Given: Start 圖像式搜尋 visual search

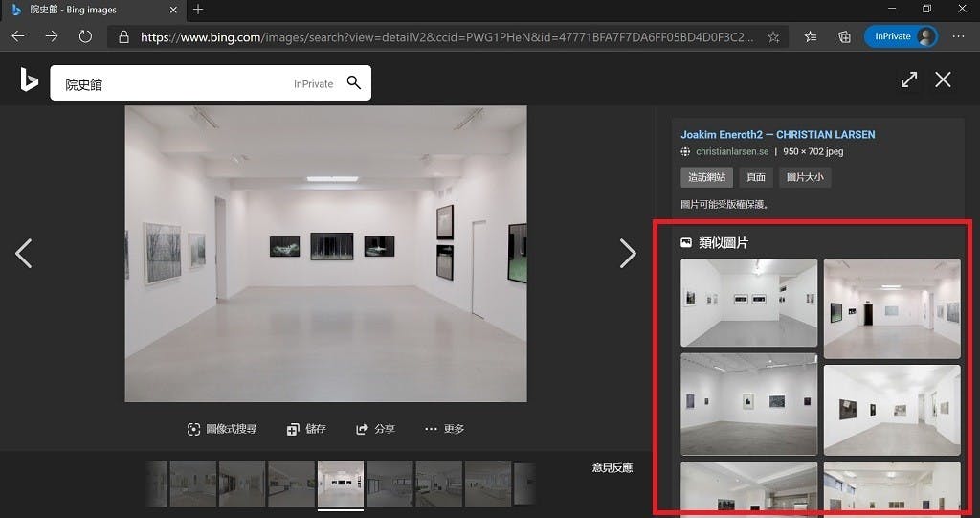Looking at the screenshot, I should (x=222, y=429).
